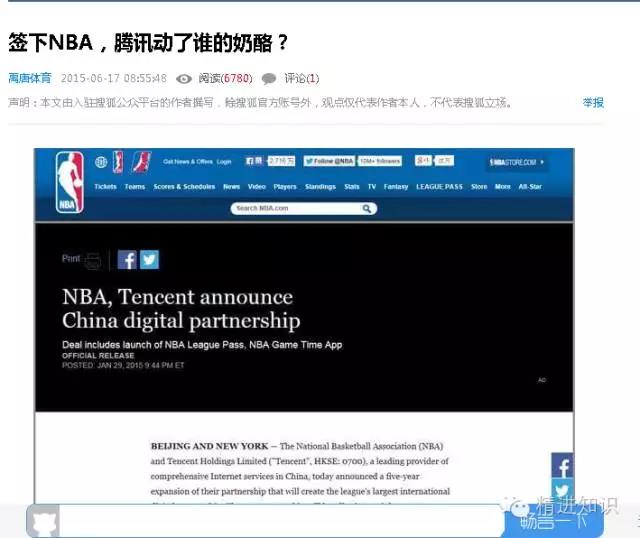Click the Follow @NBA Twitter button
This screenshot has width=640, height=538.
329,161
